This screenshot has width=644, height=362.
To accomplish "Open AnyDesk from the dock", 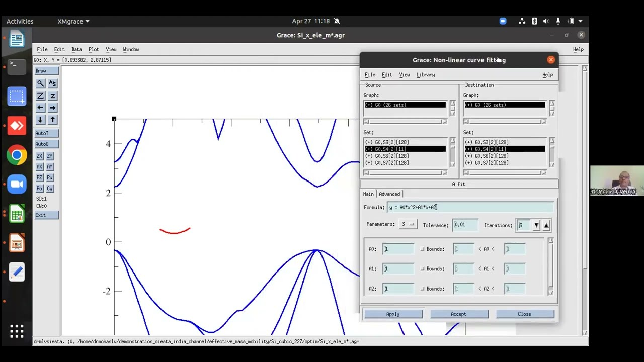I will point(17,126).
